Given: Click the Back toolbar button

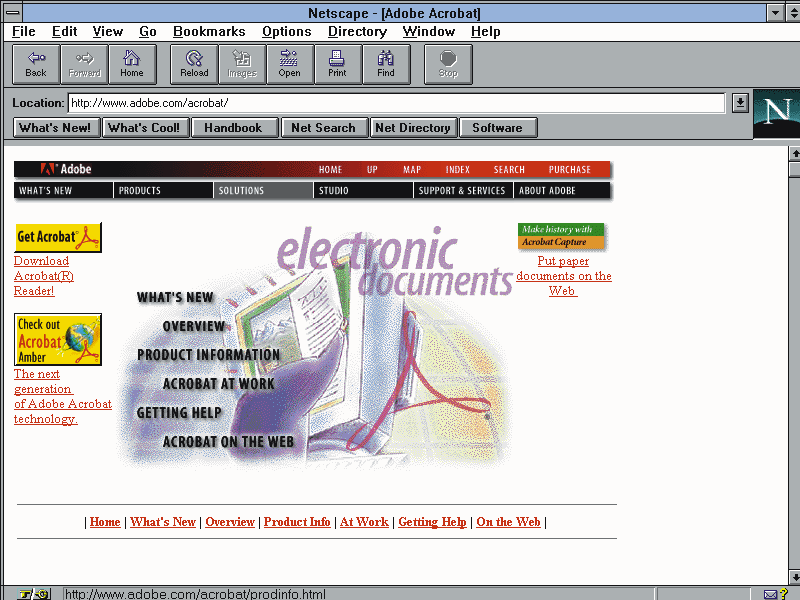Looking at the screenshot, I should tap(36, 64).
